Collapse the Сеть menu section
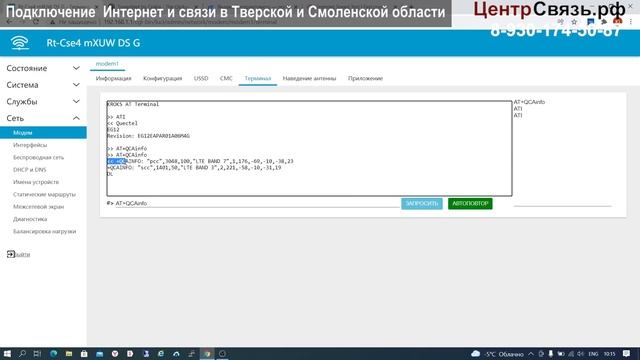This screenshot has height=360, width=640. pyautogui.click(x=43, y=118)
